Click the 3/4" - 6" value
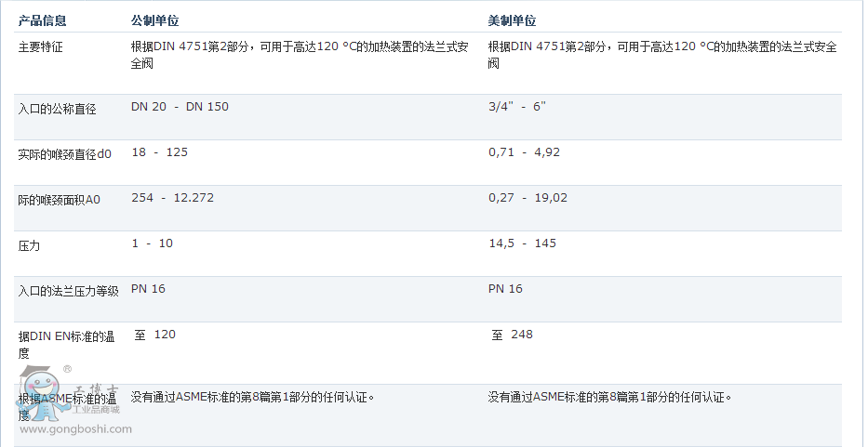This screenshot has width=868, height=447. tap(516, 107)
